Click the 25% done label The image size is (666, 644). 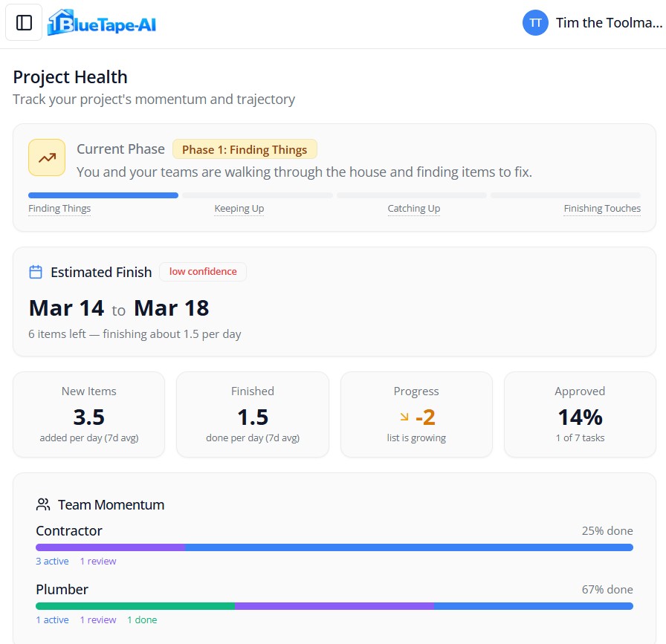tap(607, 530)
